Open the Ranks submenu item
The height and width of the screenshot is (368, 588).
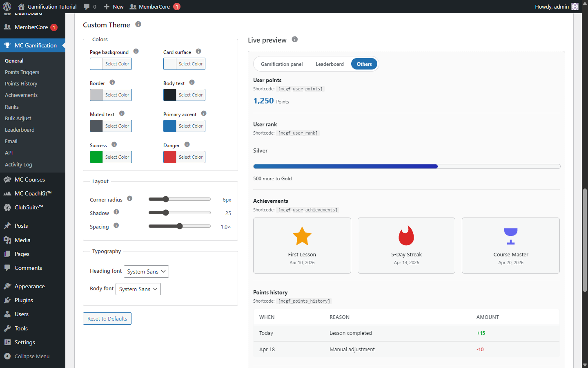tap(12, 107)
